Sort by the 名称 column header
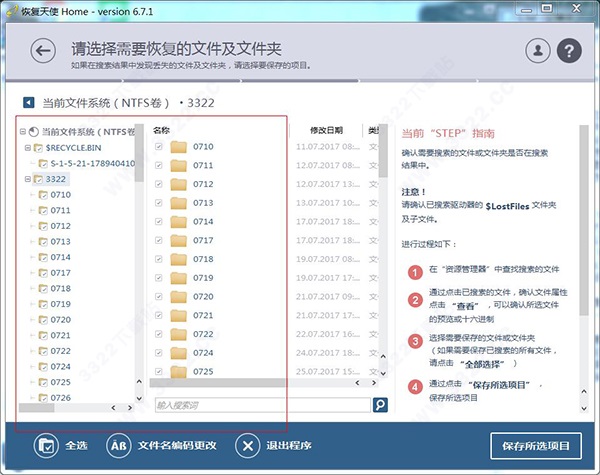This screenshot has height=475, width=600. [162, 131]
